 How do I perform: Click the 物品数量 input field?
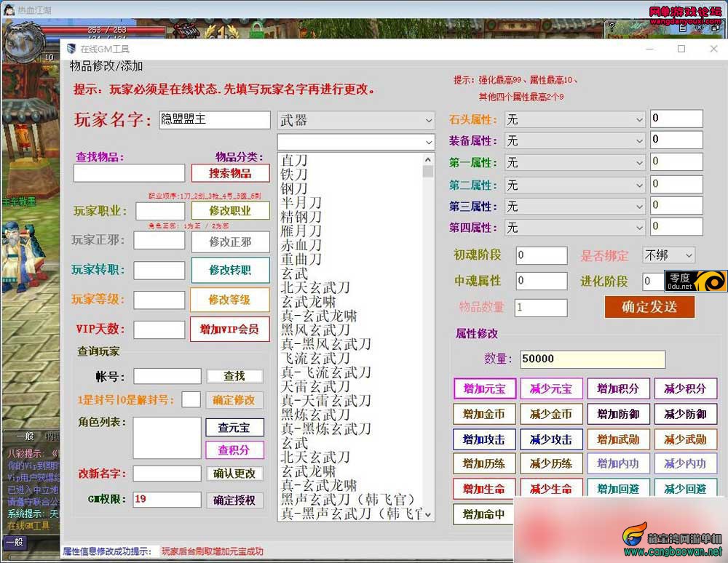click(x=541, y=308)
